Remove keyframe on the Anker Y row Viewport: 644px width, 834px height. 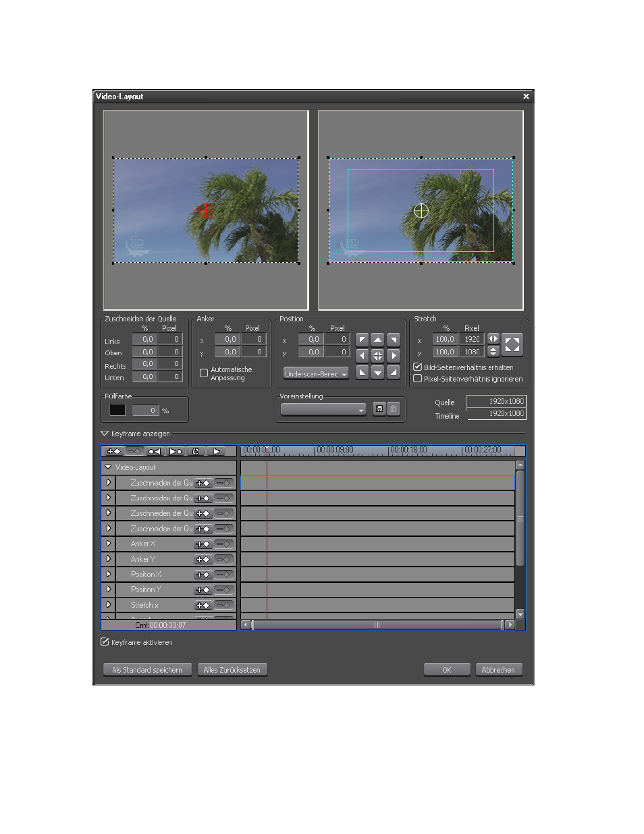(x=224, y=559)
